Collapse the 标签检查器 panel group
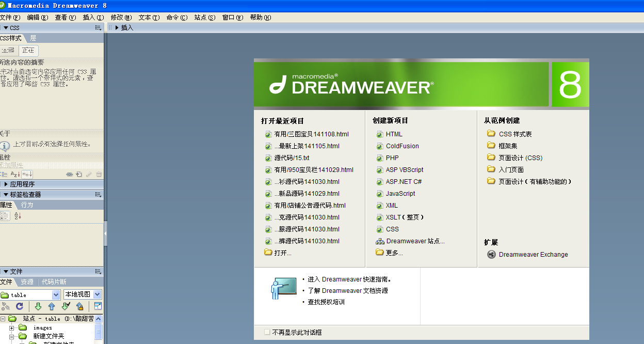 click(x=6, y=195)
